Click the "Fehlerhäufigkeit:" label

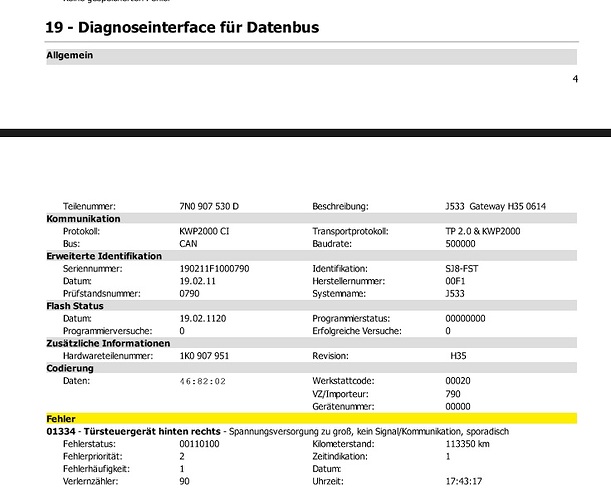[x=96, y=469]
